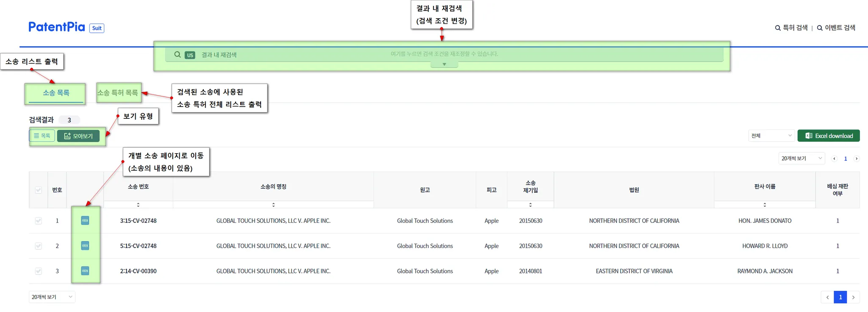Select the 모아보기 summary view
The height and width of the screenshot is (312, 868).
[x=78, y=136]
